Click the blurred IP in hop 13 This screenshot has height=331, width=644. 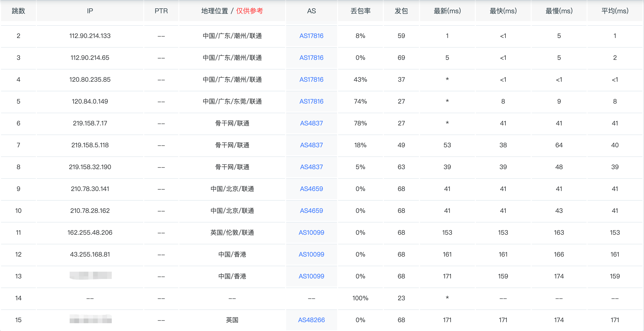[x=90, y=276]
